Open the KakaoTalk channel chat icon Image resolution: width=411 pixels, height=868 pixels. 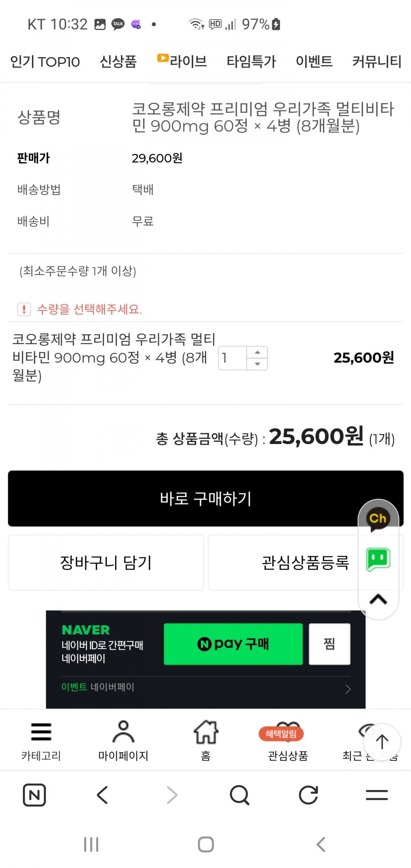coord(378,519)
